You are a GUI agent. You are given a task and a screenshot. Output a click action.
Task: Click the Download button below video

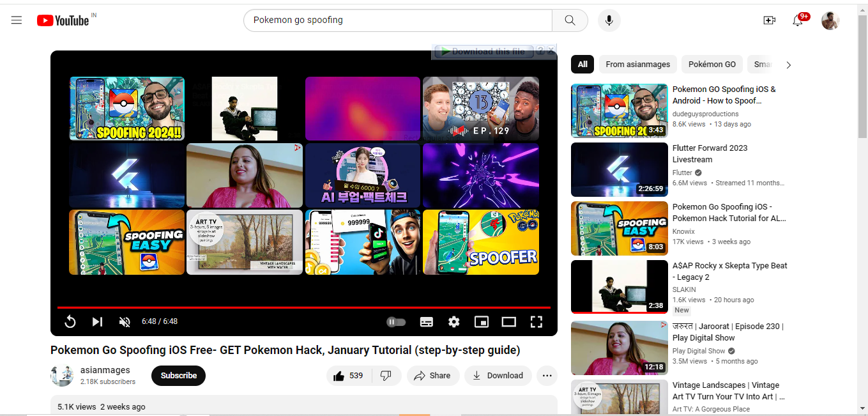coord(498,376)
